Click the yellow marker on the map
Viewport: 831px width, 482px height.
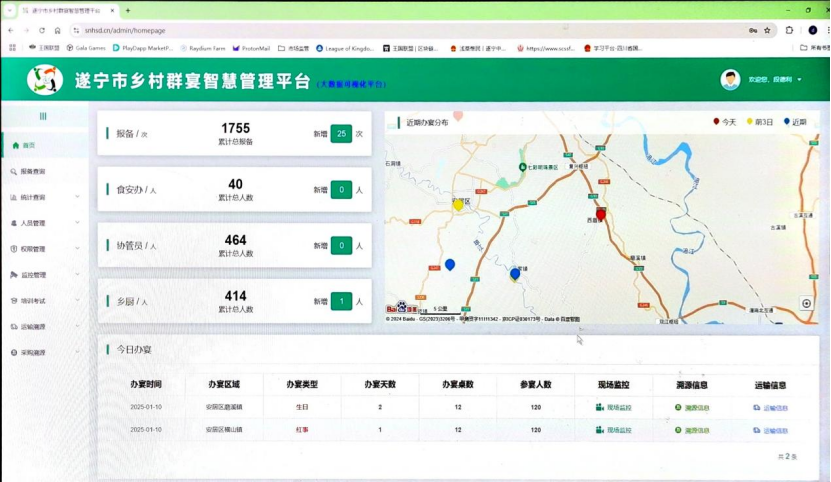(458, 204)
